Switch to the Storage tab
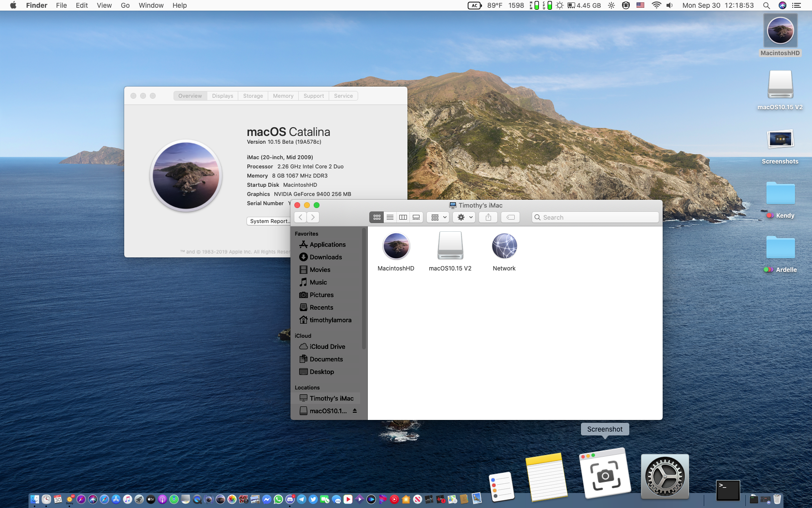 point(253,96)
